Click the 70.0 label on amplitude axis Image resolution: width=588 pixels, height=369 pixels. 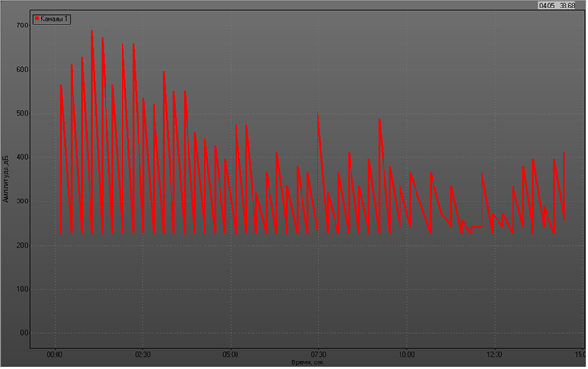coord(23,25)
